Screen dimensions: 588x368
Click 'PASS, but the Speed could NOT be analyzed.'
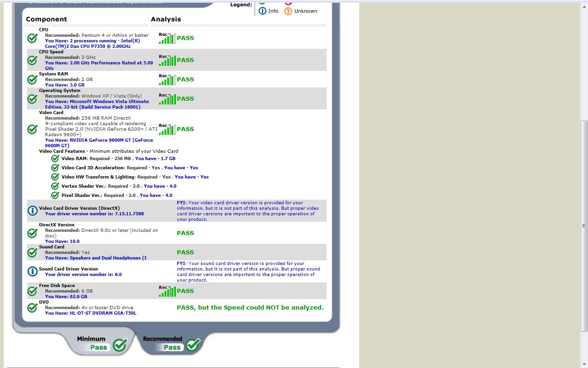(250, 308)
